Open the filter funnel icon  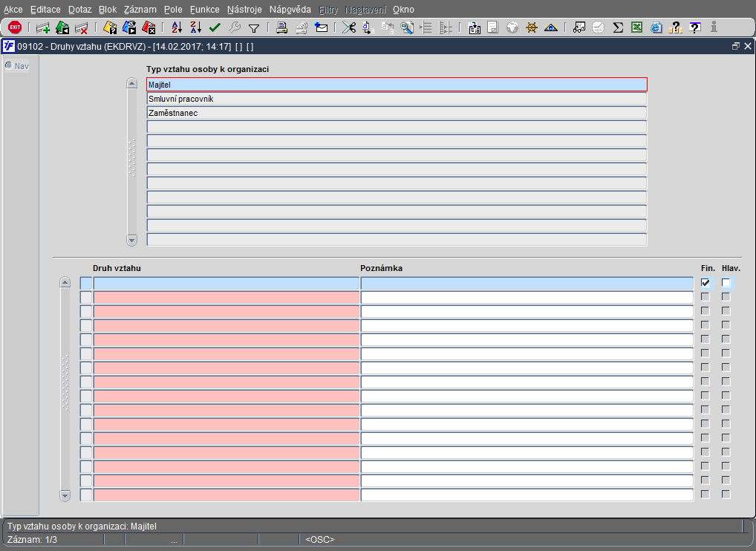coord(253,27)
